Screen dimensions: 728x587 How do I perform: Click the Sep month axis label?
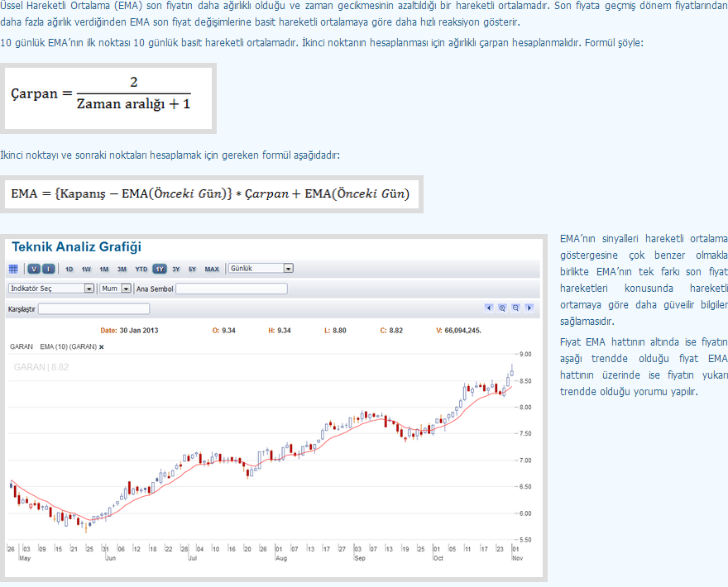pos(360,558)
